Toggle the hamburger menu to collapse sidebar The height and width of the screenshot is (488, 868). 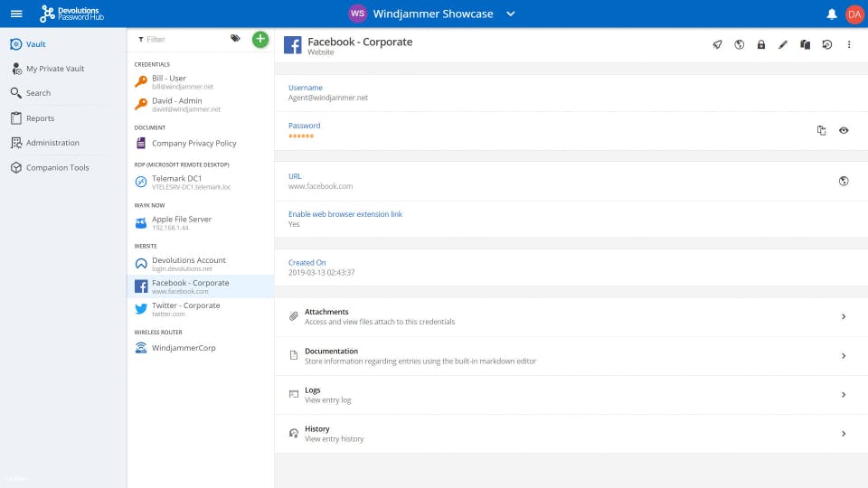16,14
